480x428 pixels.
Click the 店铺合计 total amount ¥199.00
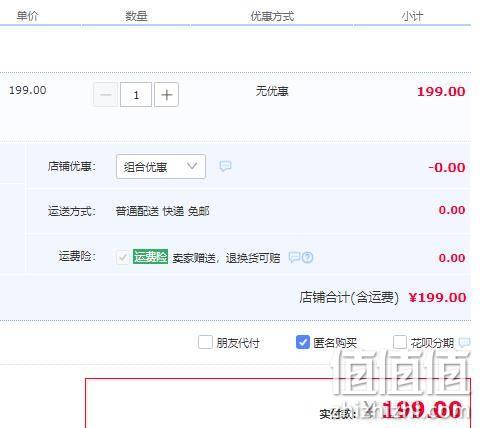click(x=437, y=297)
